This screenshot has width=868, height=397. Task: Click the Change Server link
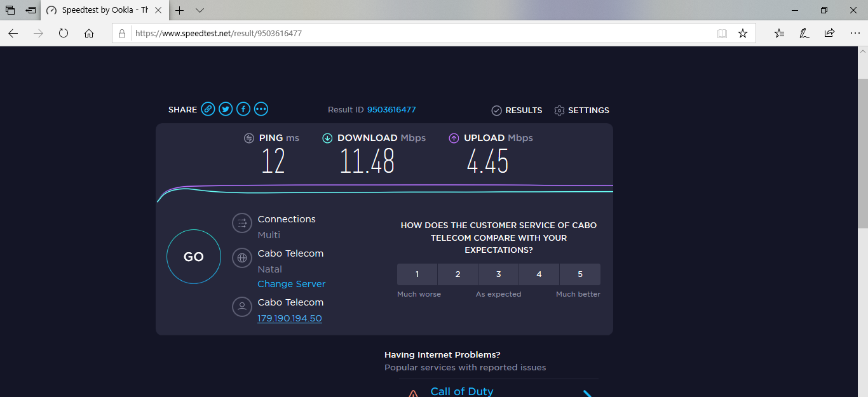click(292, 284)
